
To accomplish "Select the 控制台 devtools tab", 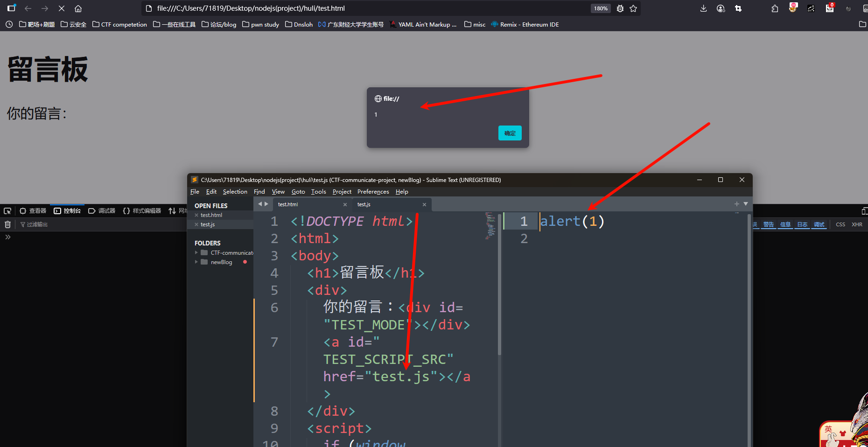I will (x=67, y=211).
